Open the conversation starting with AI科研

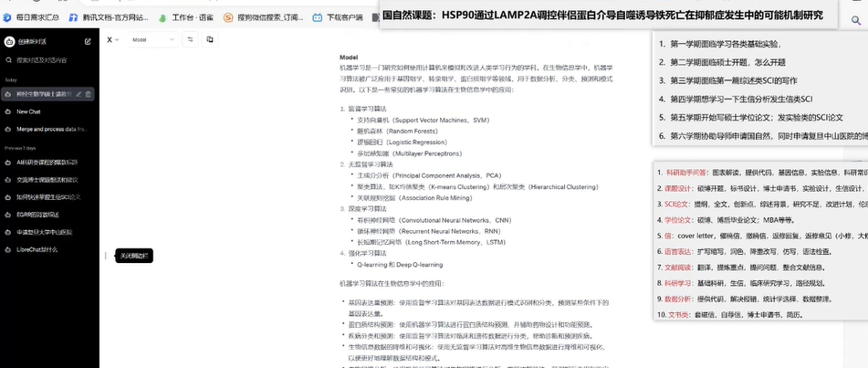tap(49, 163)
